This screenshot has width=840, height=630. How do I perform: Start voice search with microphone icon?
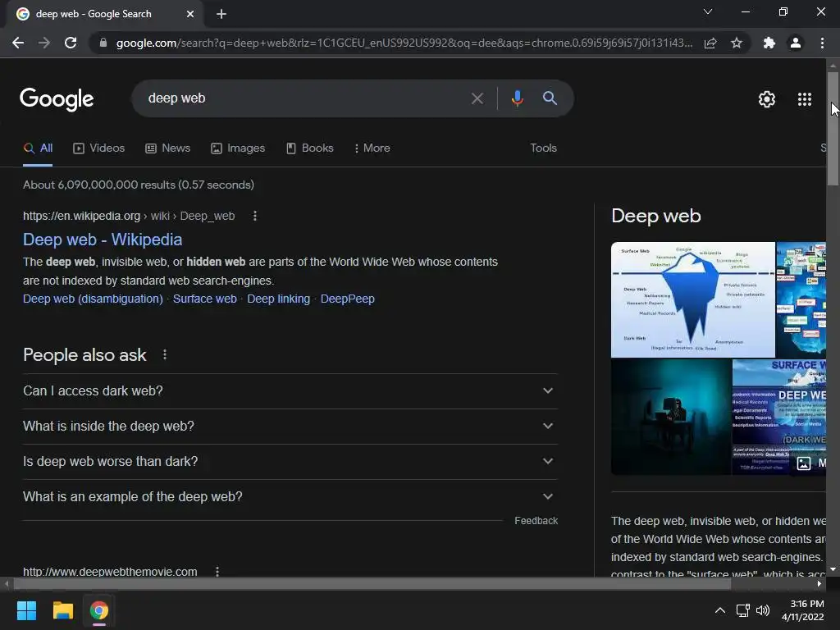coord(517,98)
